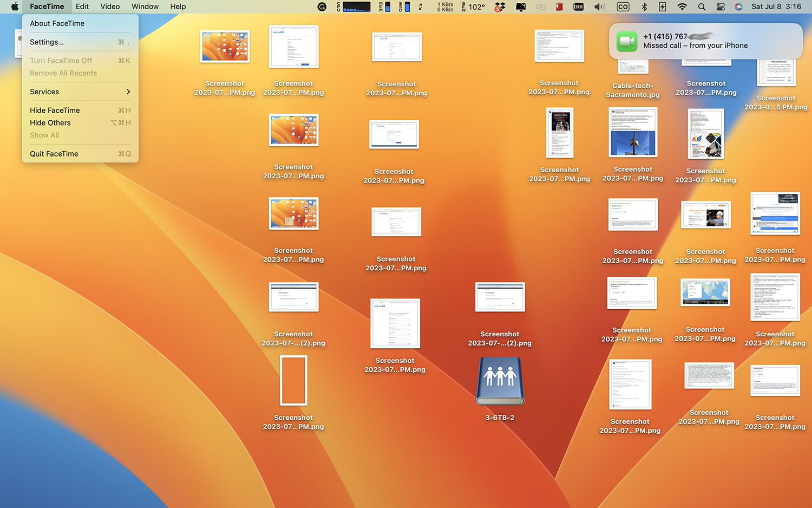The width and height of the screenshot is (812, 508).
Task: Click the Siri icon in menu bar
Action: [x=738, y=6]
